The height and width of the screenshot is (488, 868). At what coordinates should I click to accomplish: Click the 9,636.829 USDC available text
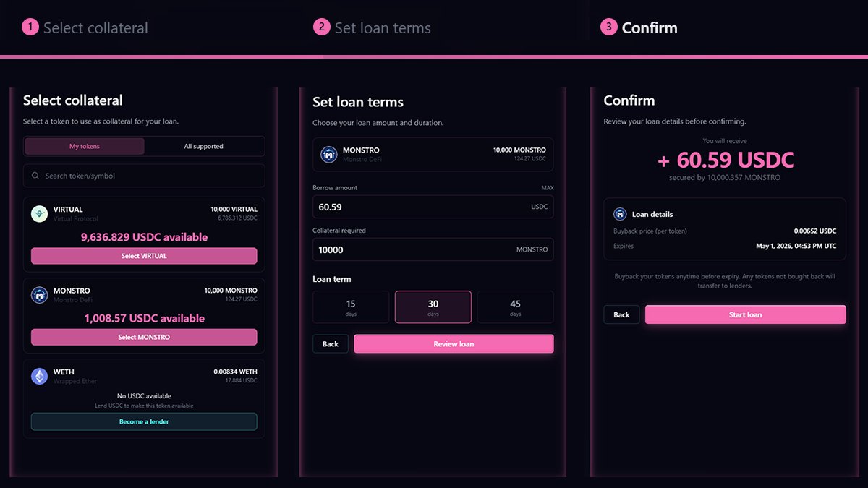tap(144, 237)
